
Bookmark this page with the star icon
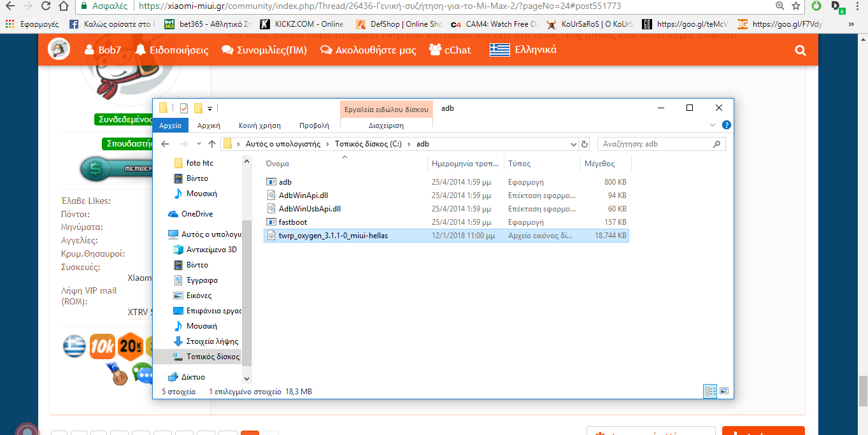tap(796, 6)
